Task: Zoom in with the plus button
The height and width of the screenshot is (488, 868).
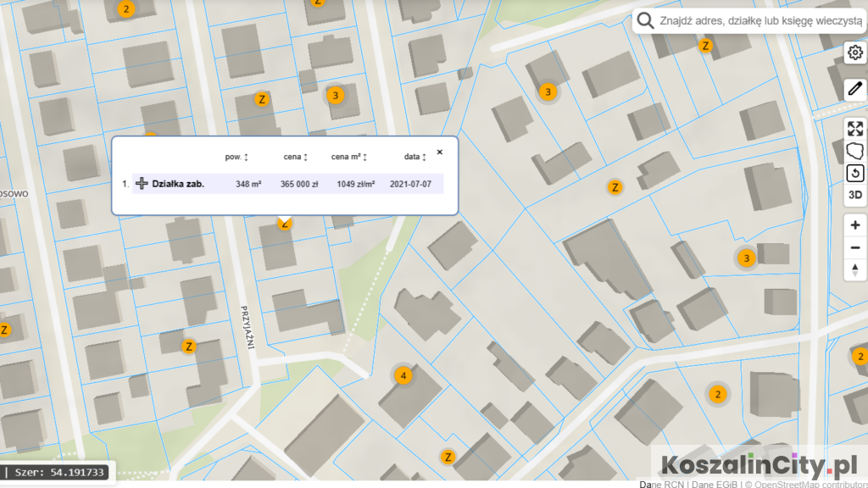Action: coord(855,225)
